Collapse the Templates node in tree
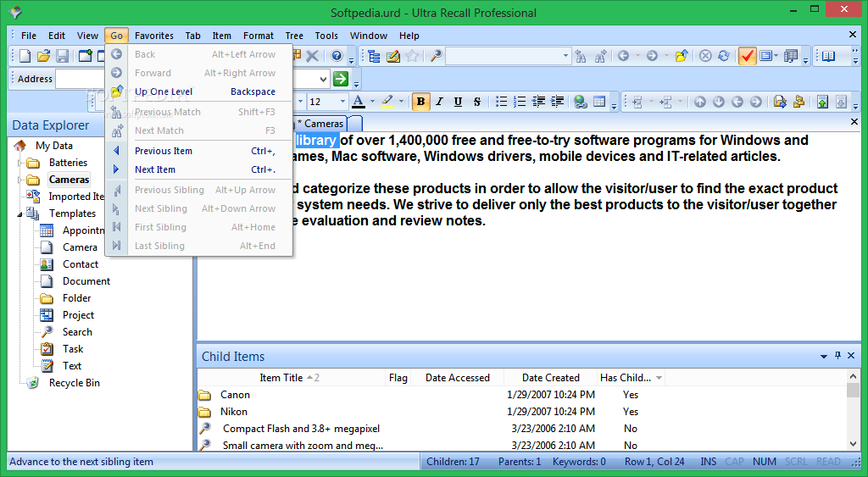 [20, 214]
